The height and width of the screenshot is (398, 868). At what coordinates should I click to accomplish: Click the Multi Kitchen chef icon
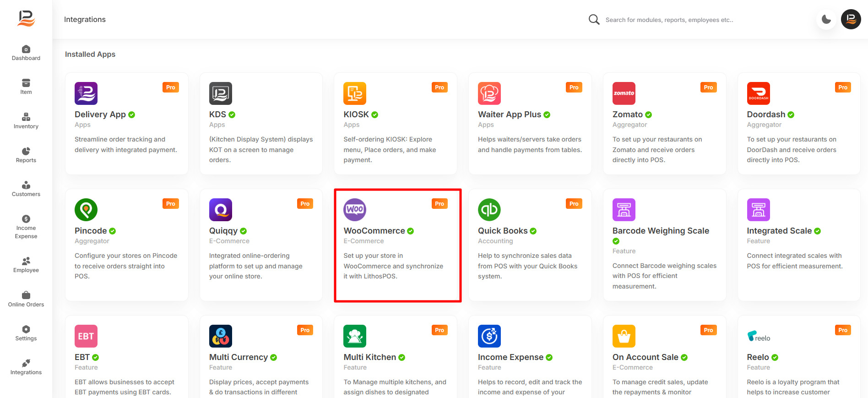pyautogui.click(x=355, y=336)
